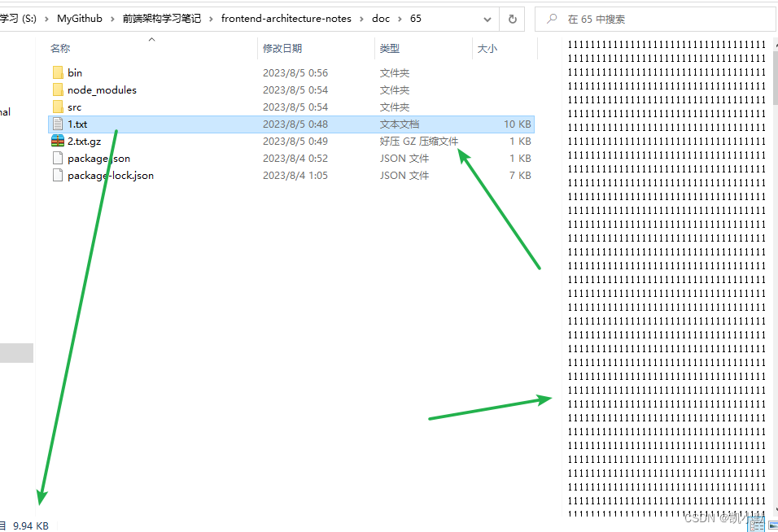
Task: Click the bin folder icon
Action: (x=58, y=73)
